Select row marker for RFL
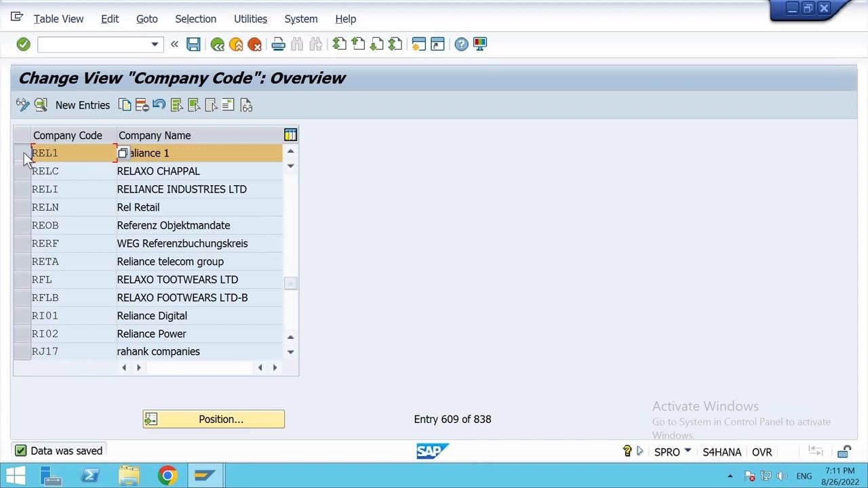Image resolution: width=868 pixels, height=488 pixels. 22,279
